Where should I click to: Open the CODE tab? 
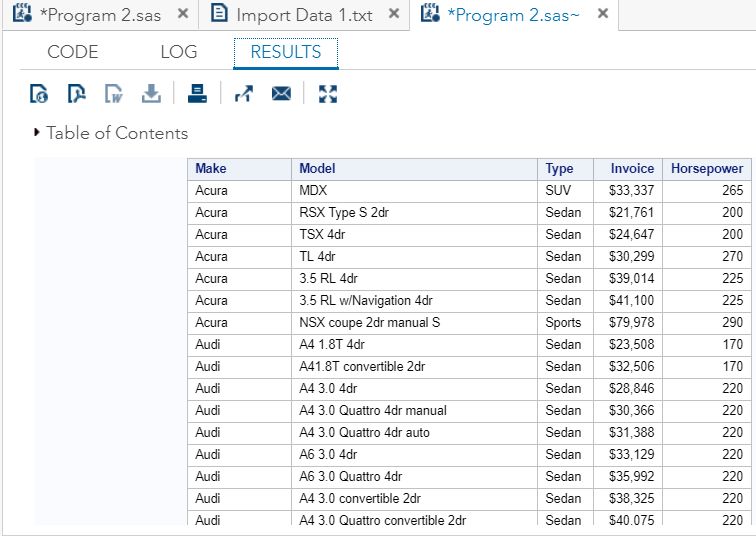click(x=73, y=52)
